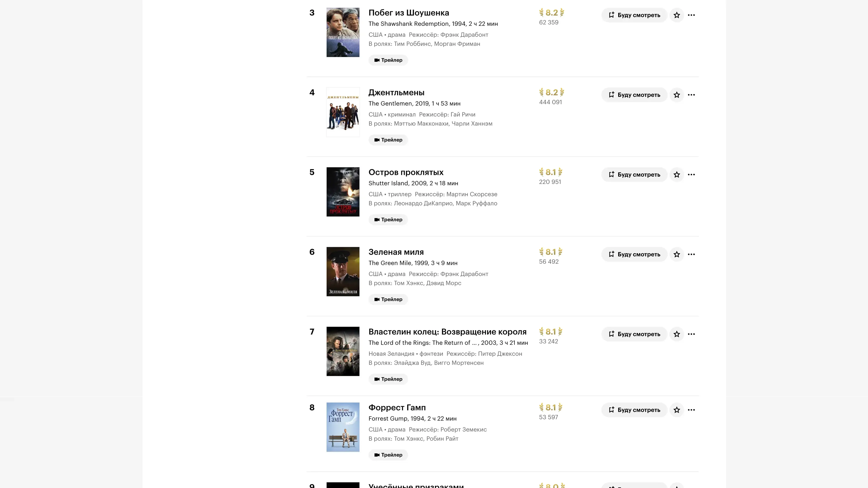Star-rate the Джентльмены movie
868x488 pixels.
(677, 95)
